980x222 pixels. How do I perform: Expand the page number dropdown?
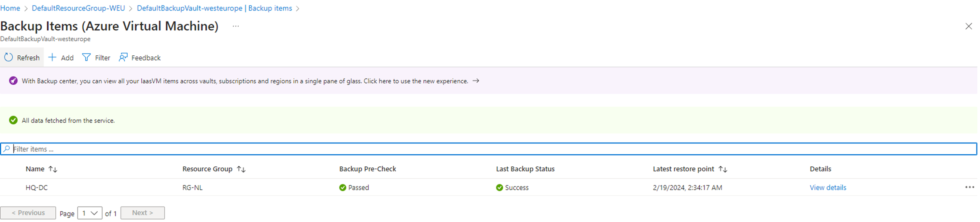pyautogui.click(x=90, y=213)
